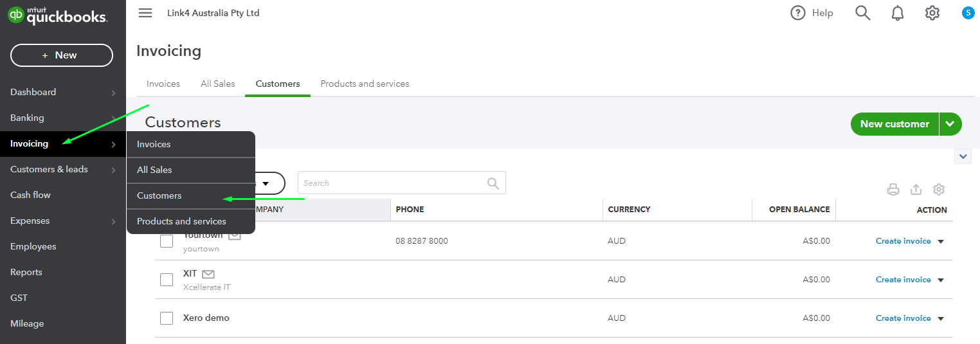Open the table settings gear
Viewport: 980px width, 344px height.
[x=939, y=190]
